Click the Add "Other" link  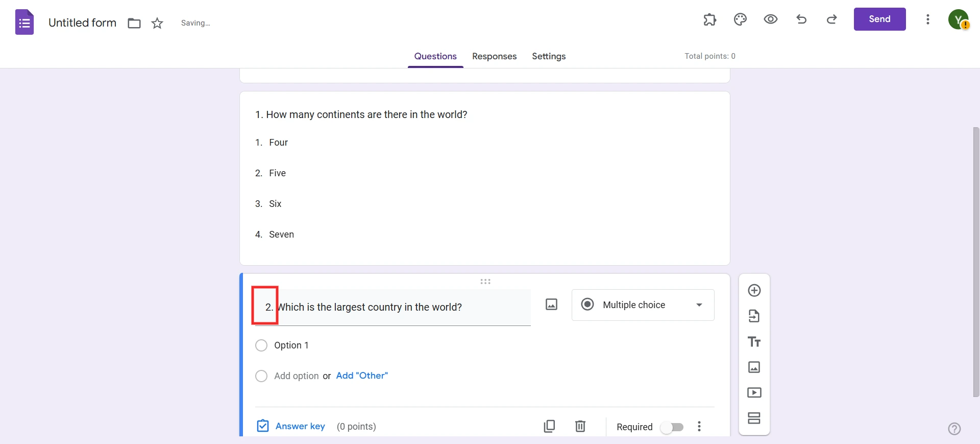tap(362, 376)
